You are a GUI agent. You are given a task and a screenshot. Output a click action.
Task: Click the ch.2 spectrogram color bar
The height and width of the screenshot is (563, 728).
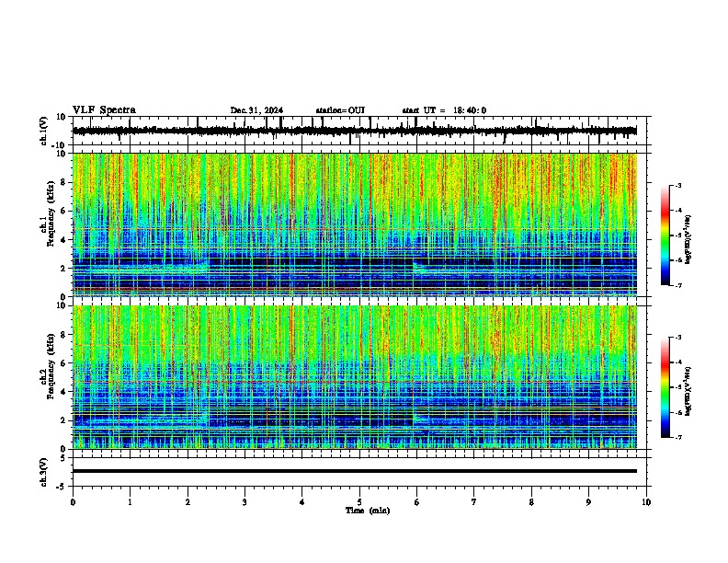point(665,387)
